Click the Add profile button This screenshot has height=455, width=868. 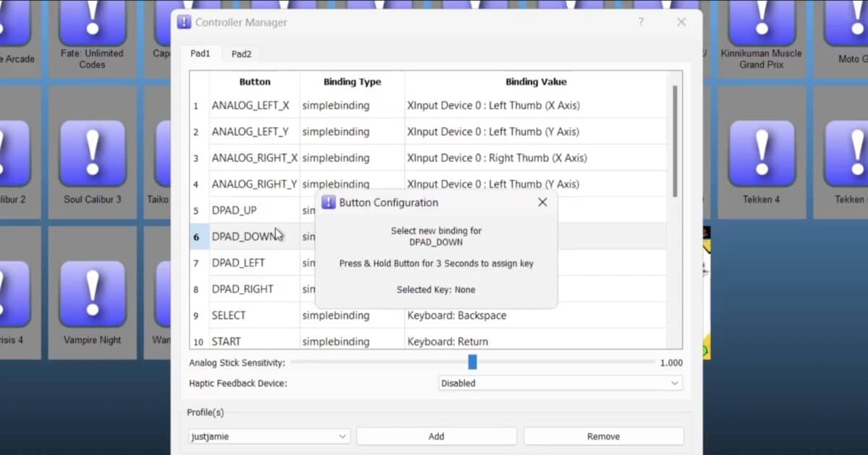tap(436, 437)
